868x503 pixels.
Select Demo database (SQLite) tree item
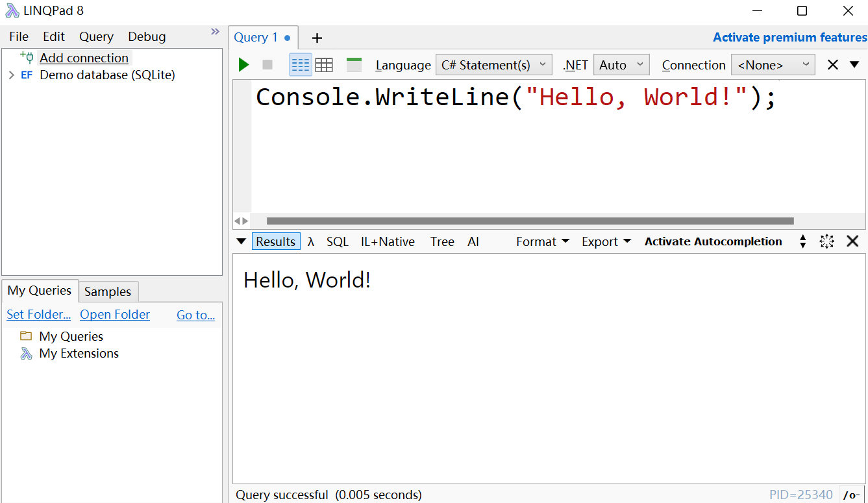107,75
